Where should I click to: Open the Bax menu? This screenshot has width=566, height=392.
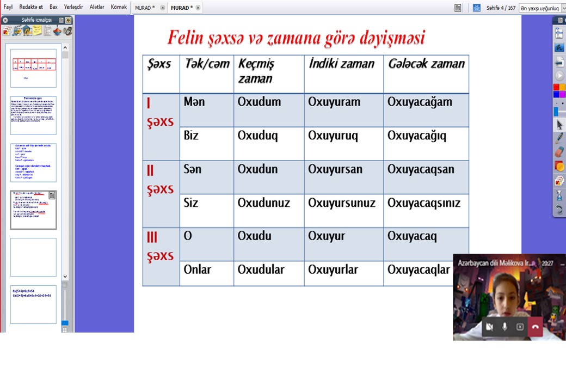(x=53, y=7)
